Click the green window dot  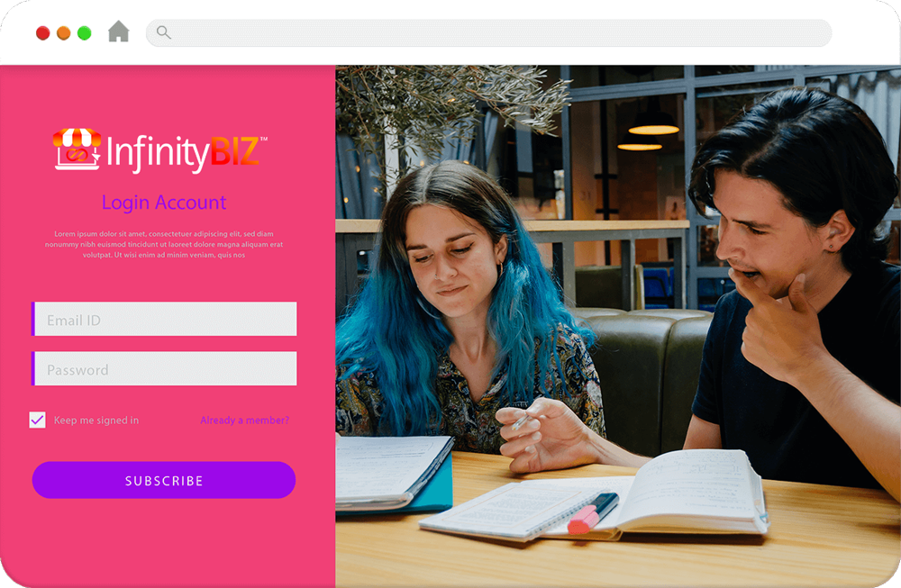click(84, 33)
